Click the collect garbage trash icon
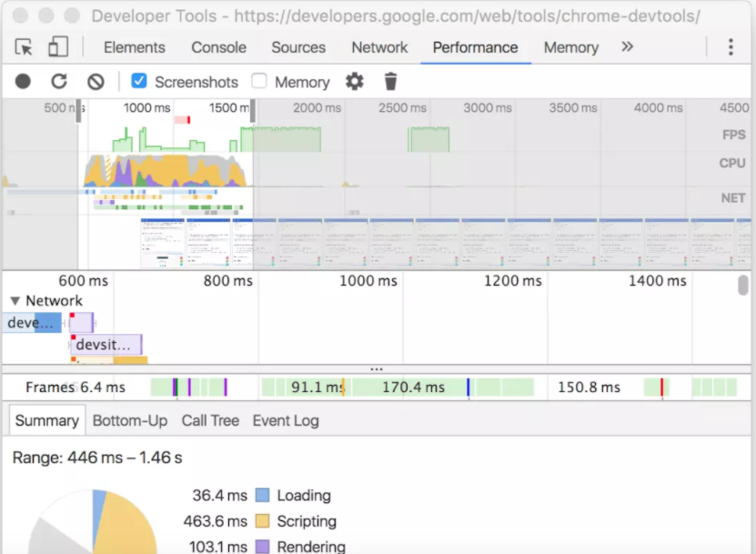The height and width of the screenshot is (554, 756). (x=390, y=82)
